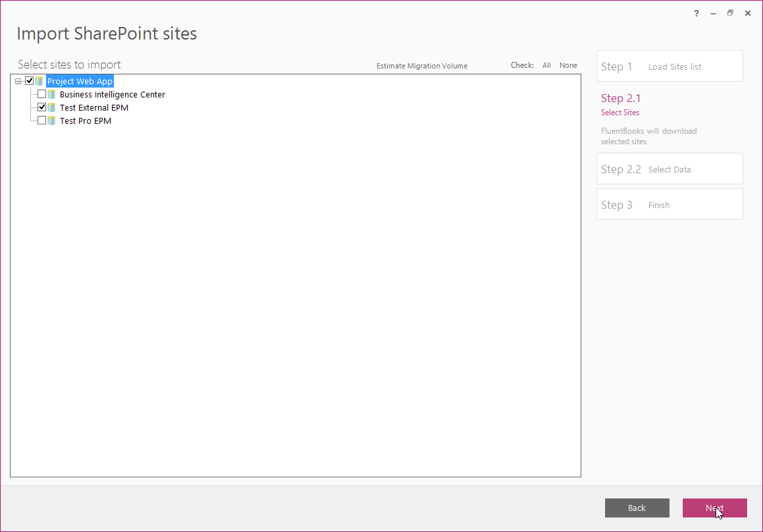Select the Test Pro EPM row
The image size is (763, 532).
[x=86, y=120]
